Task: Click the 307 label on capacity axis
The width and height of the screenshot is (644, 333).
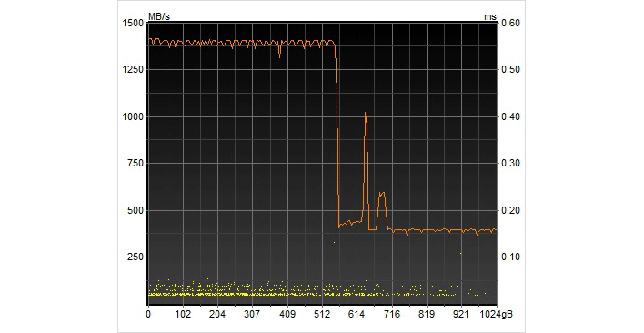Action: [x=252, y=315]
